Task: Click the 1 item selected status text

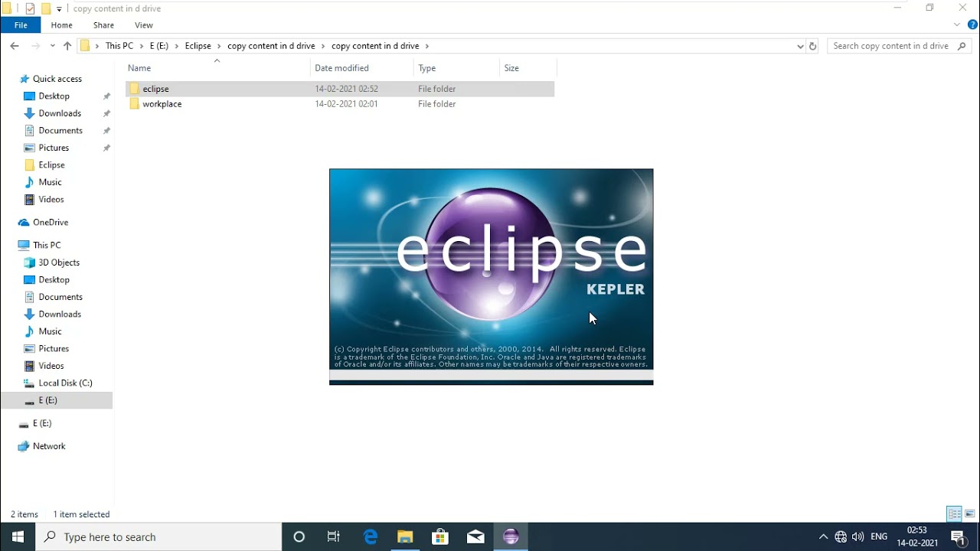Action: [x=81, y=514]
